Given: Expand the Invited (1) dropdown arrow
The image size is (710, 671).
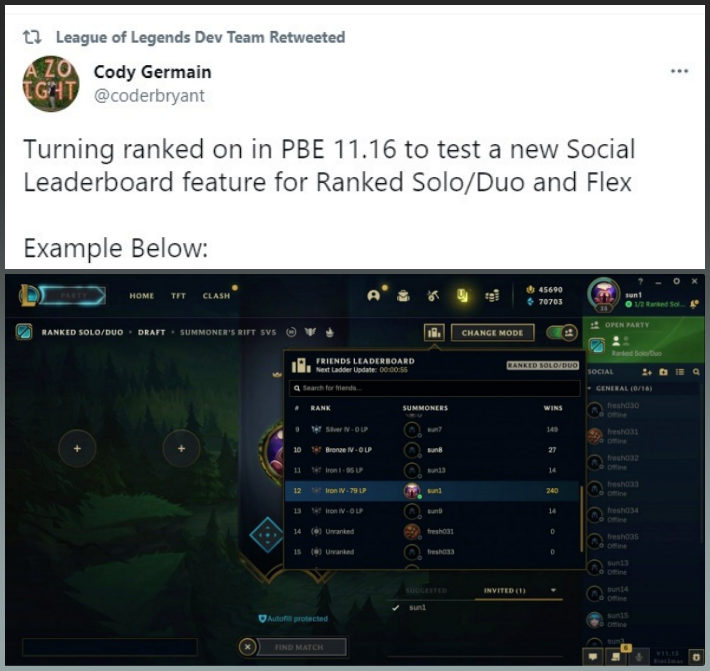Looking at the screenshot, I should pos(553,590).
